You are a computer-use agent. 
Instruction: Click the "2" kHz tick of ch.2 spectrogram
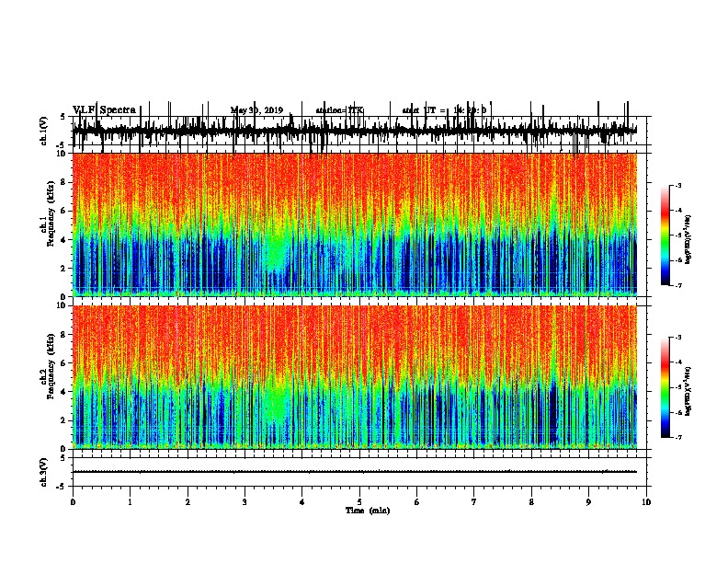point(63,420)
